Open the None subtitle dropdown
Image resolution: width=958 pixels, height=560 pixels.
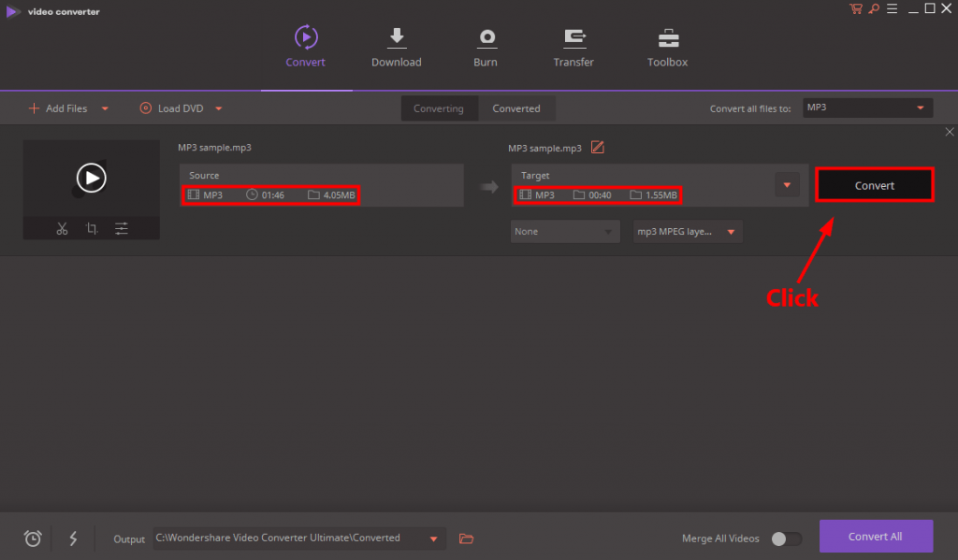coord(565,232)
